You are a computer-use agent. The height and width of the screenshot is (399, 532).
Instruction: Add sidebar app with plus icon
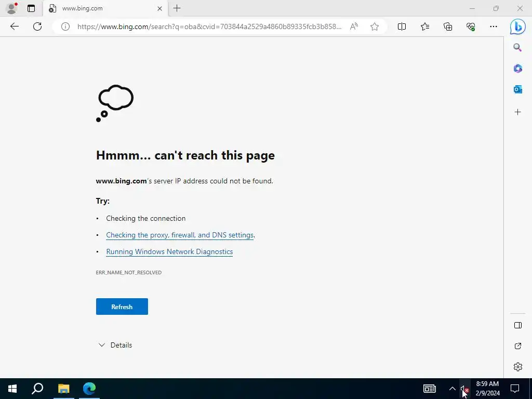[517, 112]
